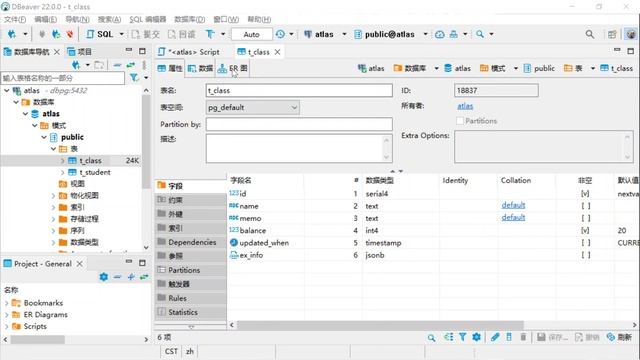Click the search icon in column toolbar

pyautogui.click(x=431, y=337)
